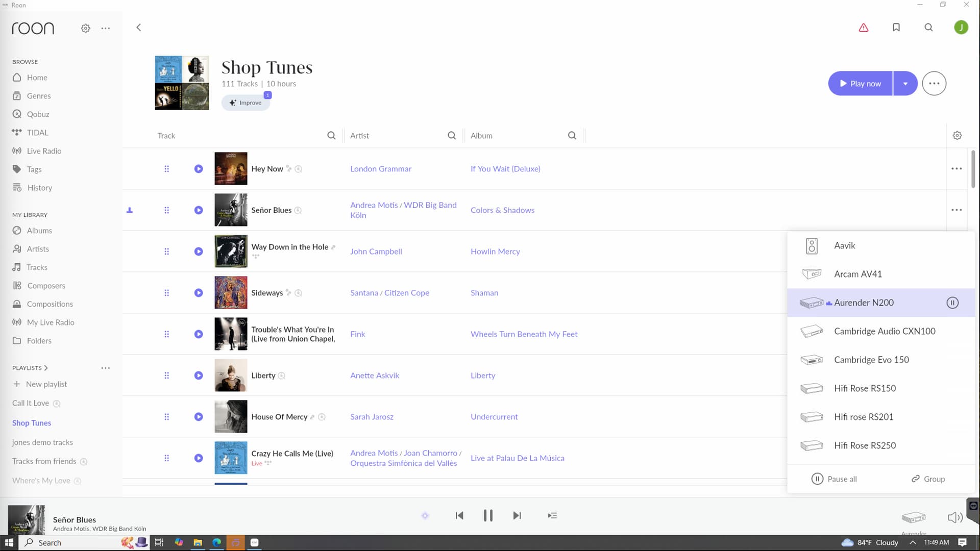980x551 pixels.
Task: Pause the current track in footer
Action: point(488,515)
